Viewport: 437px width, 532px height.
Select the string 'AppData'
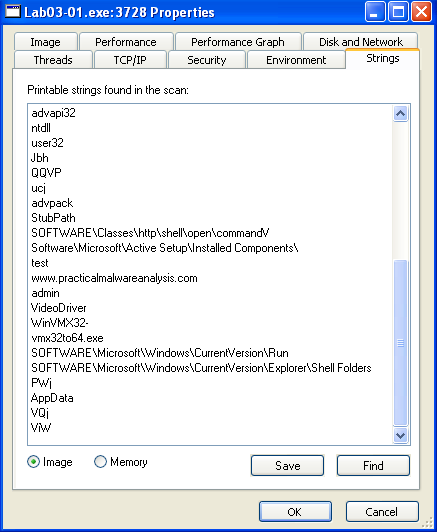(52, 398)
